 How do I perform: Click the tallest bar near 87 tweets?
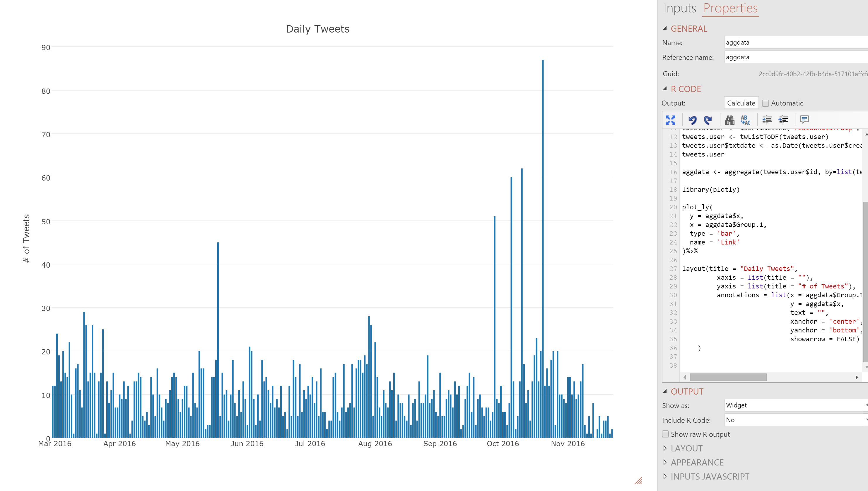point(542,249)
